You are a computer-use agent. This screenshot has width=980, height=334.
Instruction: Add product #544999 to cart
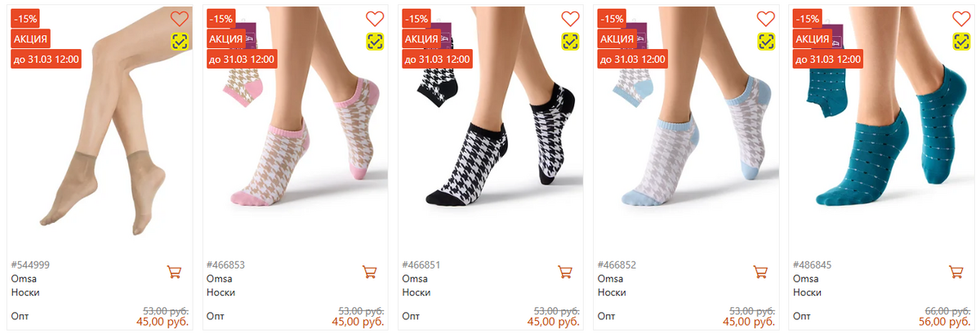[174, 272]
